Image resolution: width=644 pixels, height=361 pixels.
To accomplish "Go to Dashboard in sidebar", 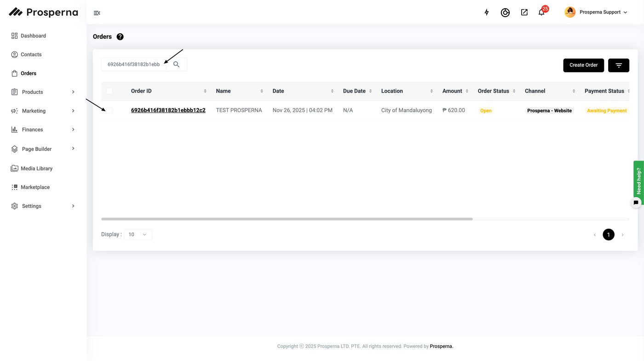I will pos(29,36).
